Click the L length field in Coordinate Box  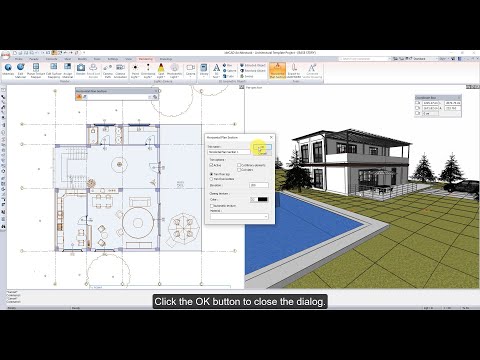(453, 103)
